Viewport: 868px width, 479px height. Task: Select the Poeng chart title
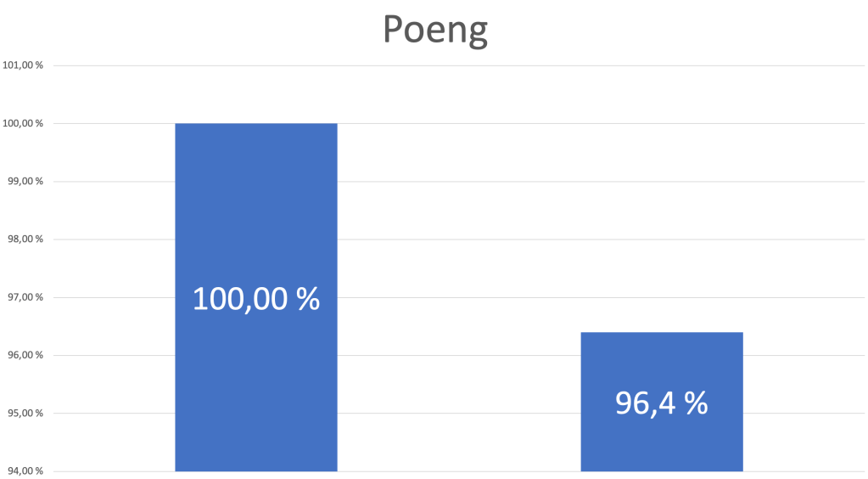pyautogui.click(x=434, y=29)
